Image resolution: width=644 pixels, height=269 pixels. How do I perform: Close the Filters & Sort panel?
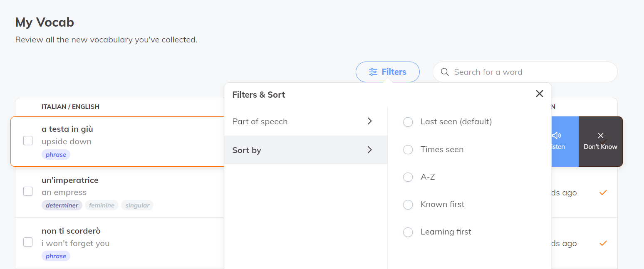tap(540, 94)
